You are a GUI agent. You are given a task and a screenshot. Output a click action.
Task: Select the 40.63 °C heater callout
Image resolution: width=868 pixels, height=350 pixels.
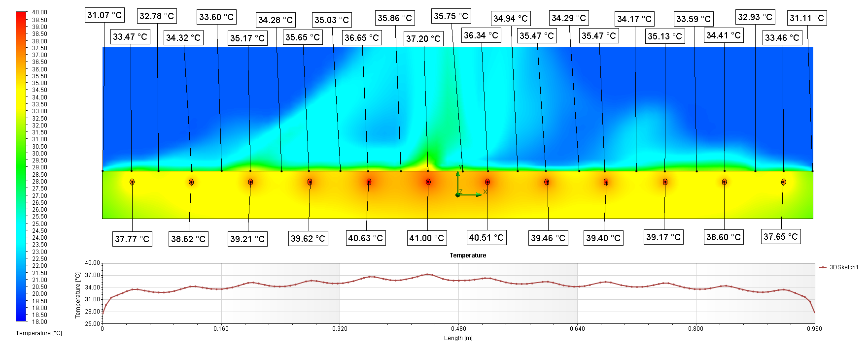point(366,238)
